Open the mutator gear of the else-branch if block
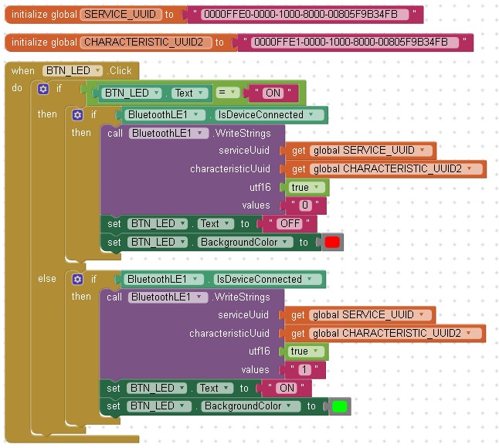 [x=77, y=280]
